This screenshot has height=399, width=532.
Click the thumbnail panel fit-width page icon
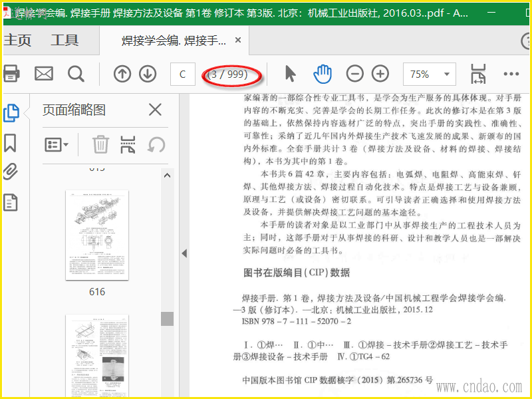[128, 145]
